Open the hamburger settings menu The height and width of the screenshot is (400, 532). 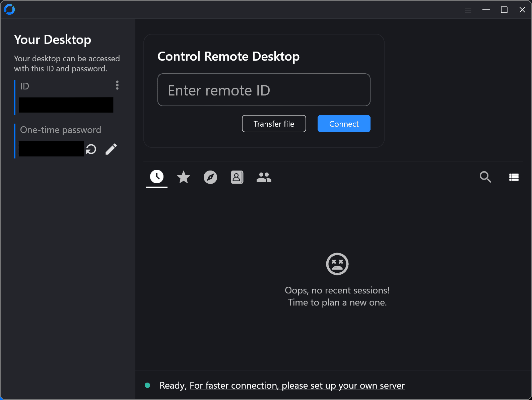click(468, 10)
